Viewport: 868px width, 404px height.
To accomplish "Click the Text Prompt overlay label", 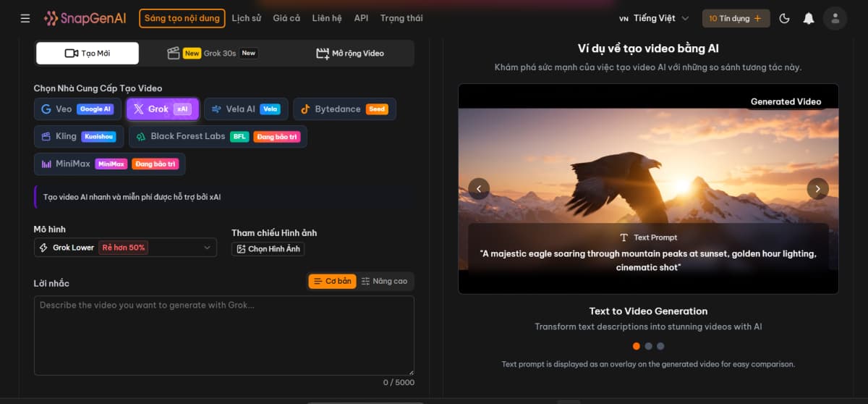I will click(x=648, y=237).
